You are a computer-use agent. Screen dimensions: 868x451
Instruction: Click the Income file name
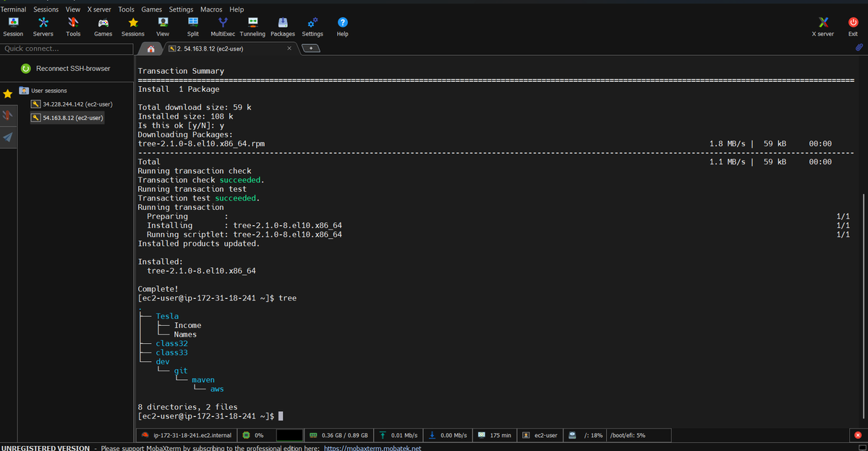187,325
